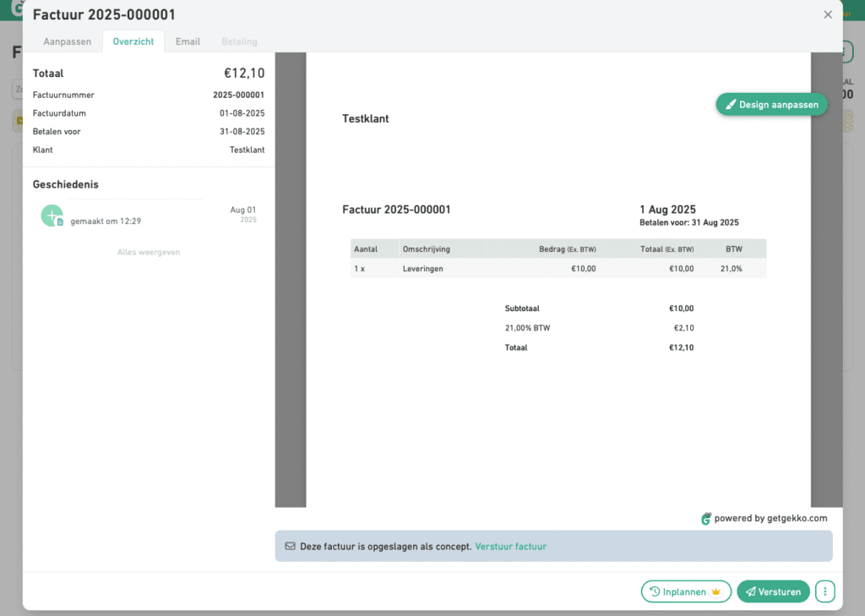Click the Testklant value next to Klant

[x=247, y=150]
